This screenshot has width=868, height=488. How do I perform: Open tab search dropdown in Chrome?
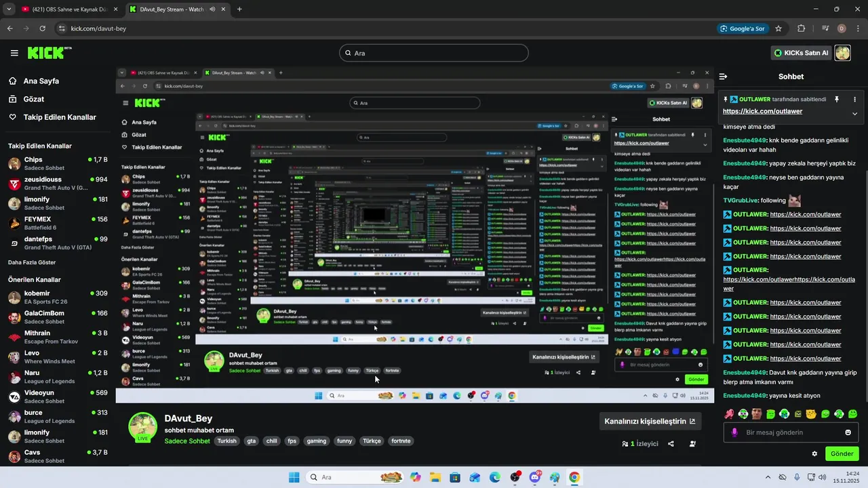(x=9, y=9)
